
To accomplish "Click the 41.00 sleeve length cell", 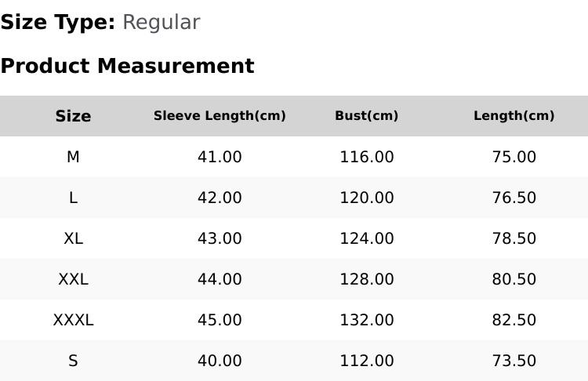I will click(220, 157).
